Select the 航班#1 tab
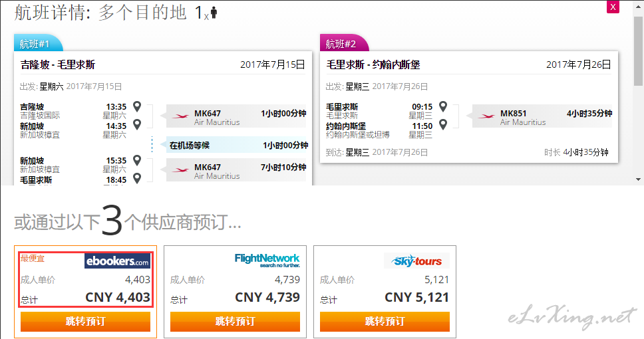Viewport: 644px width, 339px height. [37, 44]
